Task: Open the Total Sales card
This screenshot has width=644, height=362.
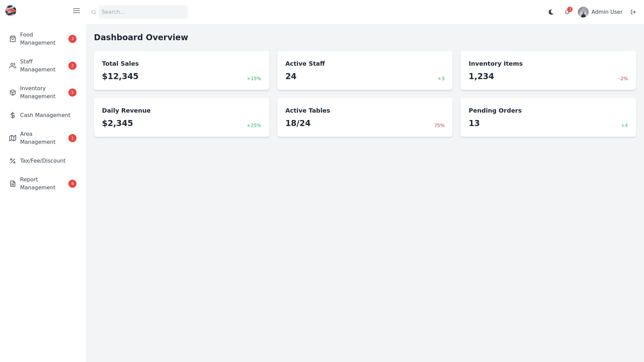Action: (x=181, y=70)
